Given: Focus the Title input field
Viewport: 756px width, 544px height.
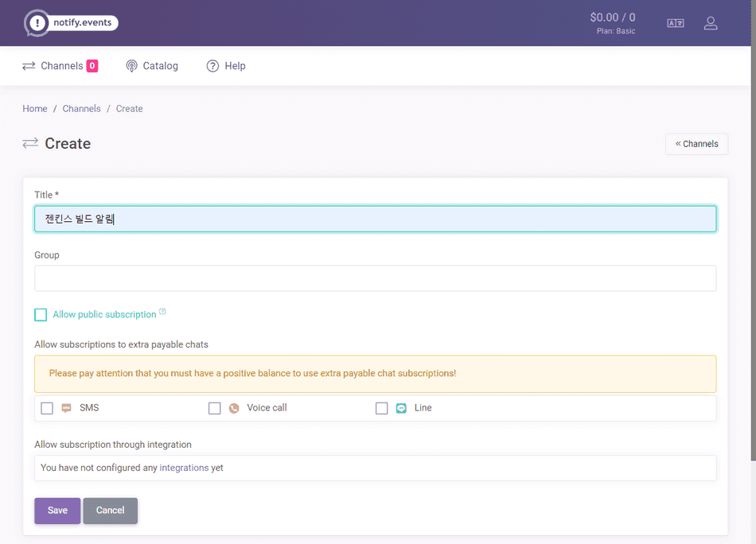Looking at the screenshot, I should point(375,219).
